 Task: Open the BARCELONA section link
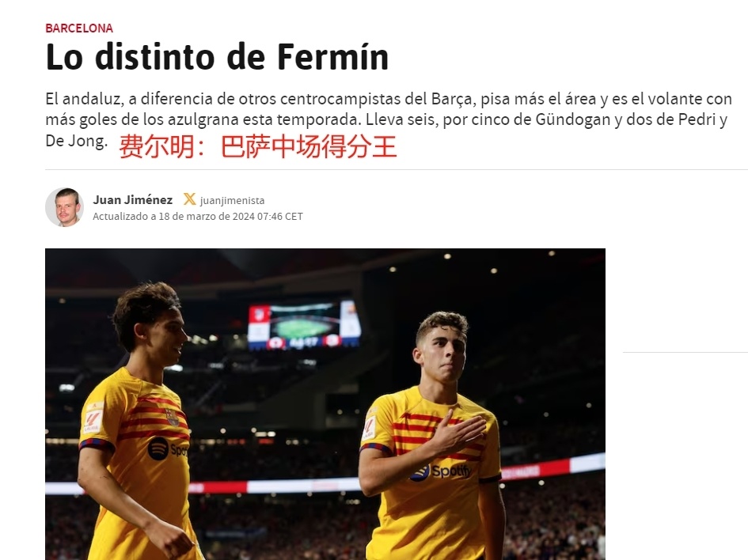[x=79, y=28]
